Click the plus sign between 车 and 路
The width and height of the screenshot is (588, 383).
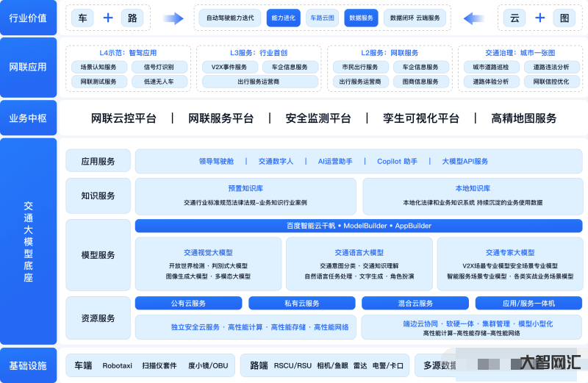108,18
